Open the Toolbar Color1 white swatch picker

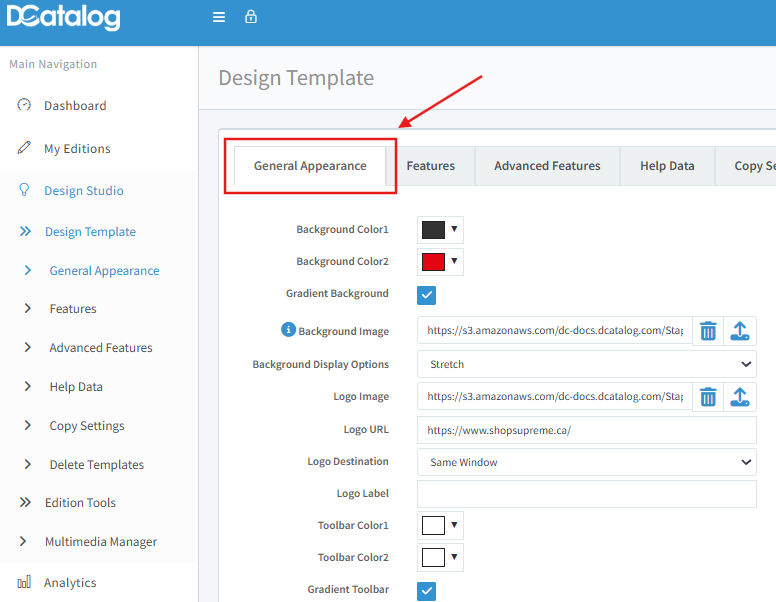click(x=440, y=526)
